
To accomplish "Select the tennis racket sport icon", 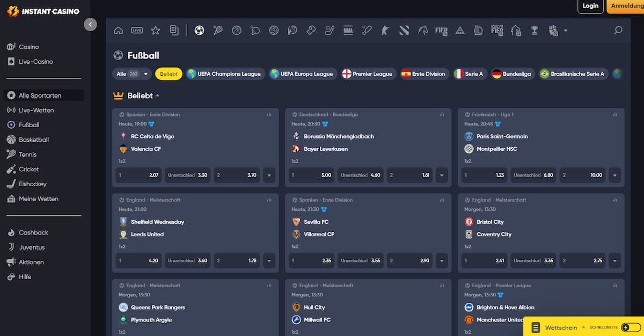I will (217, 31).
